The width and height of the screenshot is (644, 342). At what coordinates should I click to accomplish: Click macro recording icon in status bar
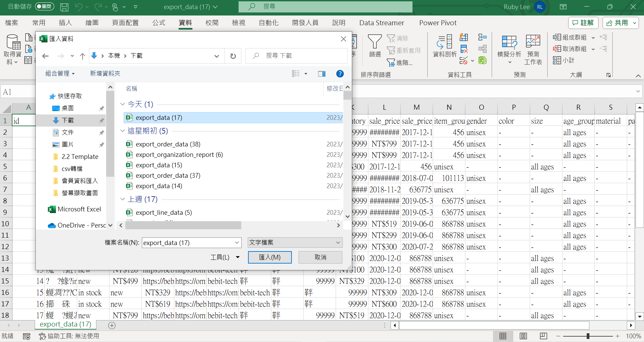[27, 336]
